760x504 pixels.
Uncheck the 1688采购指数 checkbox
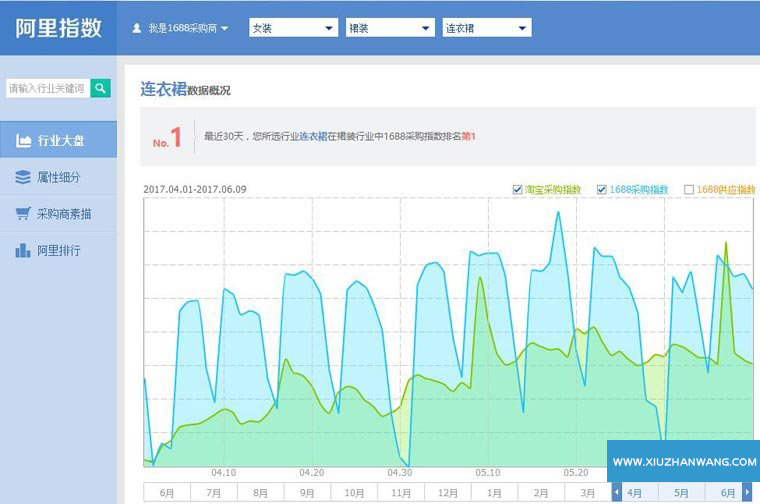coord(602,189)
